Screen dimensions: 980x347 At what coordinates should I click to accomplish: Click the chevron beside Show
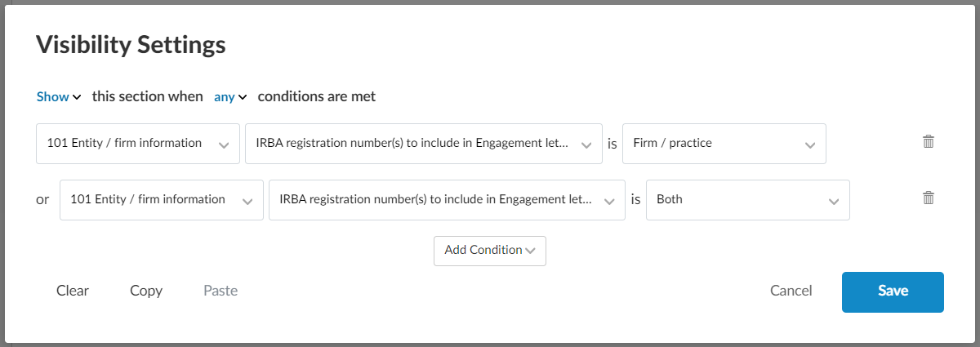[77, 97]
